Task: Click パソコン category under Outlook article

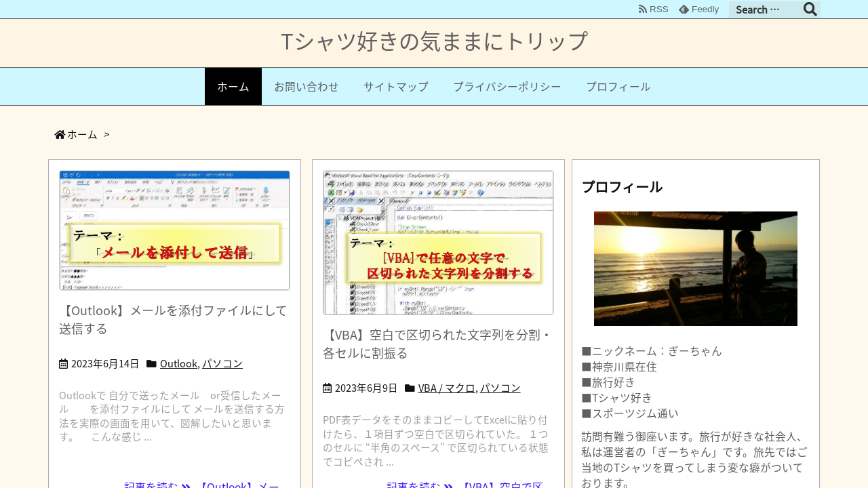Action: click(x=222, y=364)
